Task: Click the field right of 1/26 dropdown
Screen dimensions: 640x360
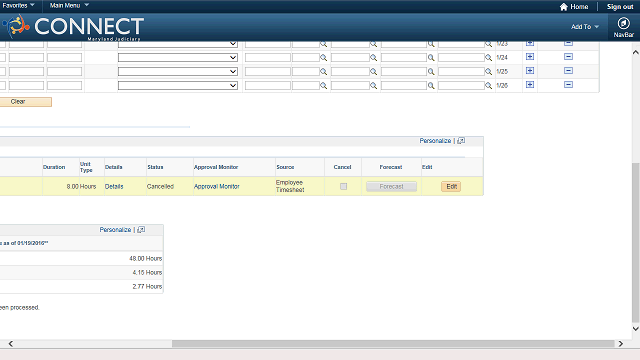Action: [x=268, y=85]
